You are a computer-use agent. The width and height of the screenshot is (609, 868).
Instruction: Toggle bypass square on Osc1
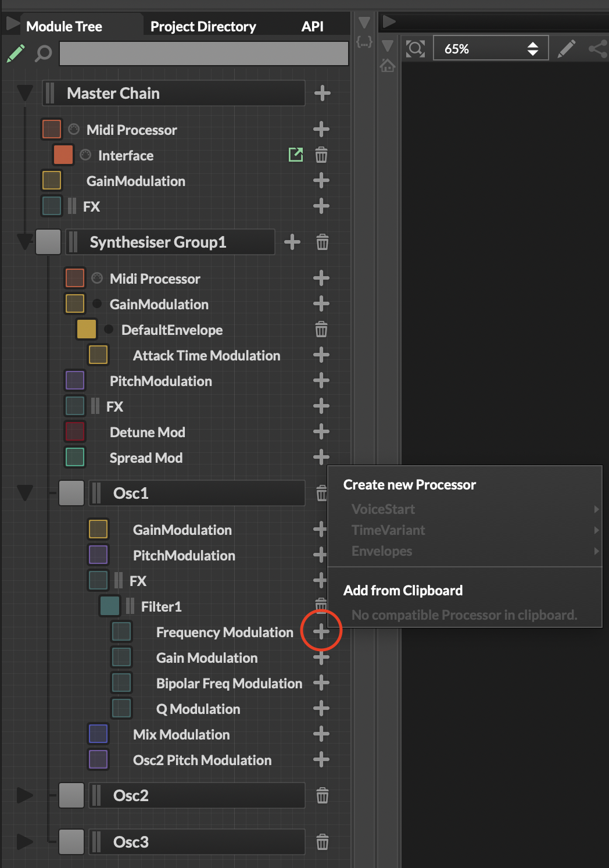71,493
